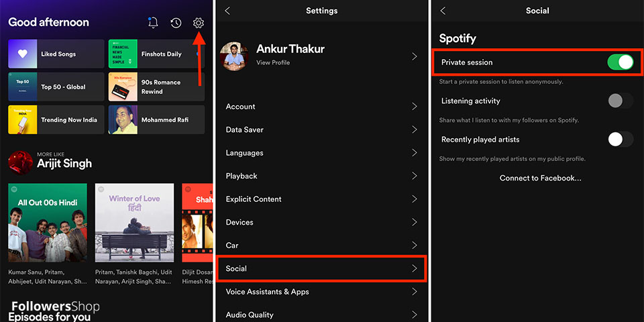
Task: Tap Arijit Singh heading
Action: point(64,164)
